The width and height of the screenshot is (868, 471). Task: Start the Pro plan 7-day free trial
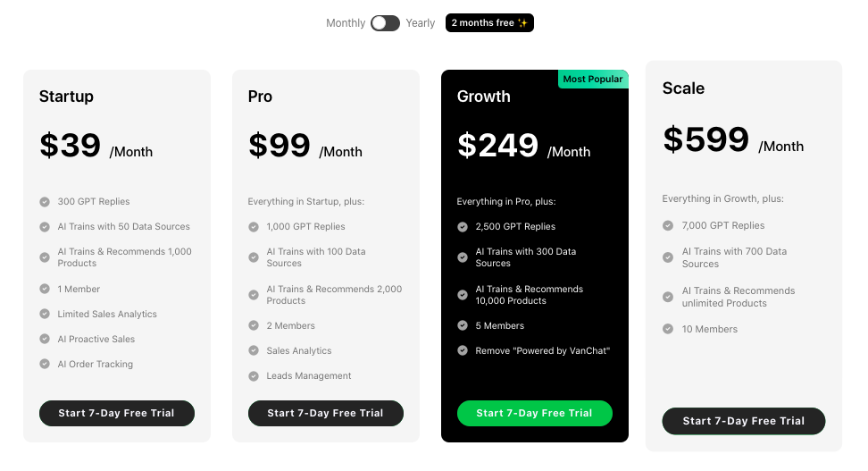point(326,413)
